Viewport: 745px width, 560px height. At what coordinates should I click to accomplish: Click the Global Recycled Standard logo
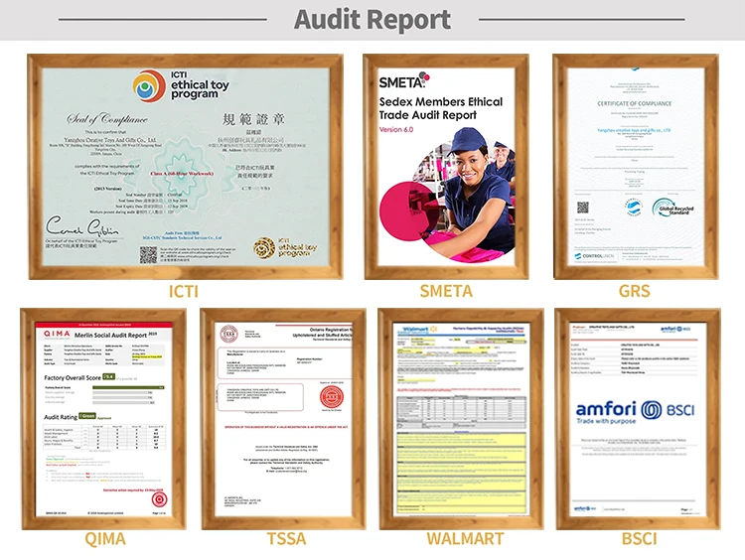tap(672, 209)
